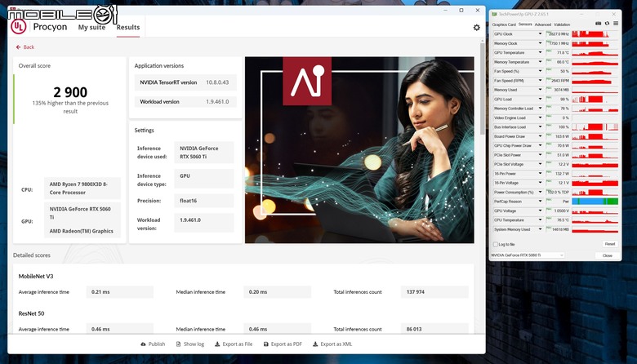Click MobileNet V3 total inferences 137 974
637x364 pixels.
coord(434,291)
